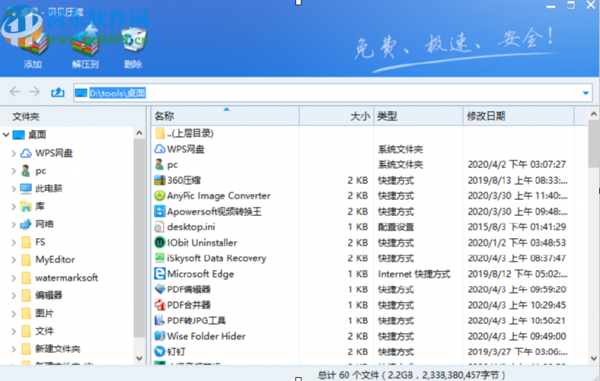Click the file list scroll-down arrow
The height and width of the screenshot is (381, 600).
coord(593,358)
